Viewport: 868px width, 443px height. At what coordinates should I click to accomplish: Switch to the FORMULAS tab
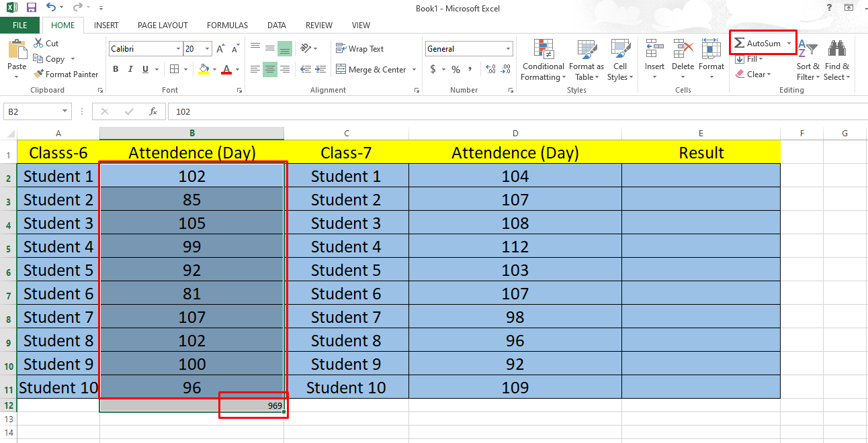227,26
